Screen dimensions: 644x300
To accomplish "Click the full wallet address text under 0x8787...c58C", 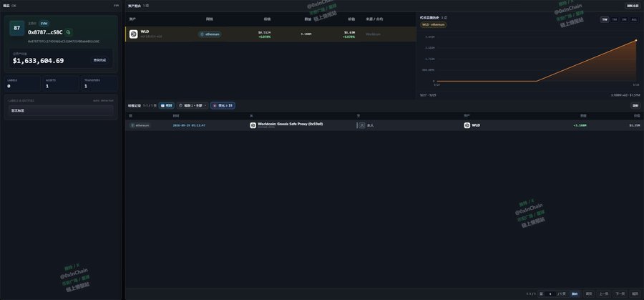I will [64, 42].
